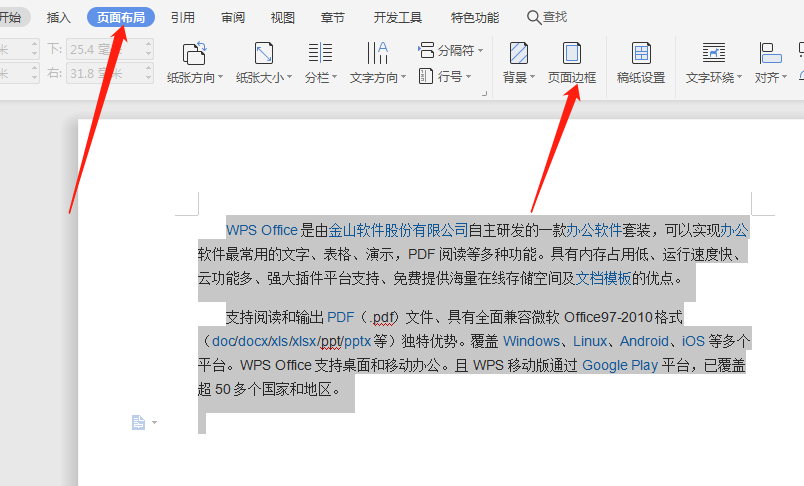Open the Android hyperlink

644,341
